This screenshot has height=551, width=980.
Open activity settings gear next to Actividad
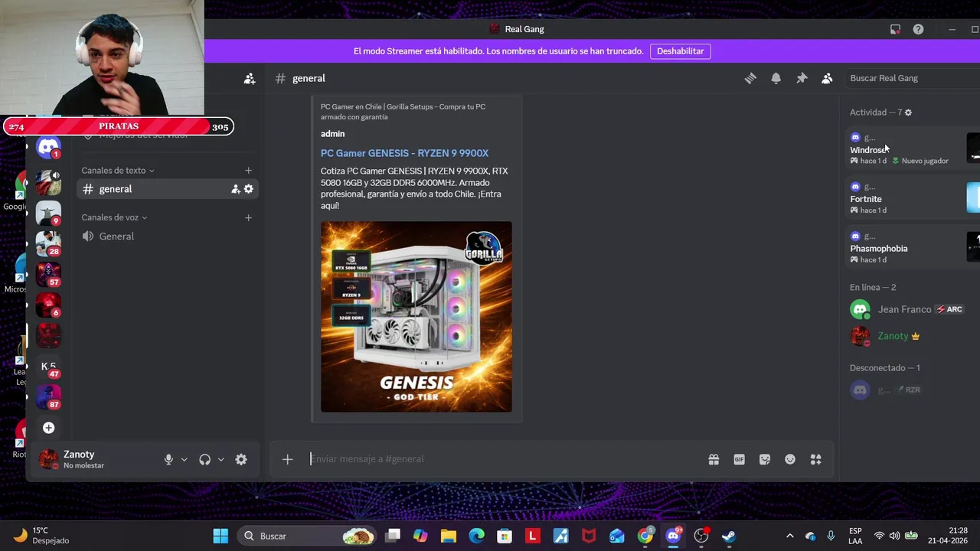click(x=908, y=112)
